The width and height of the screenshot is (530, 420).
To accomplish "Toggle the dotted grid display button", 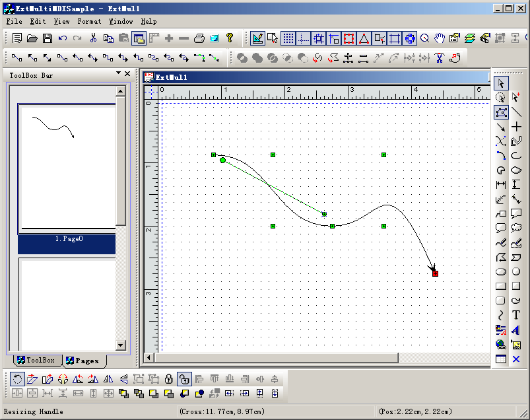I will [288, 38].
